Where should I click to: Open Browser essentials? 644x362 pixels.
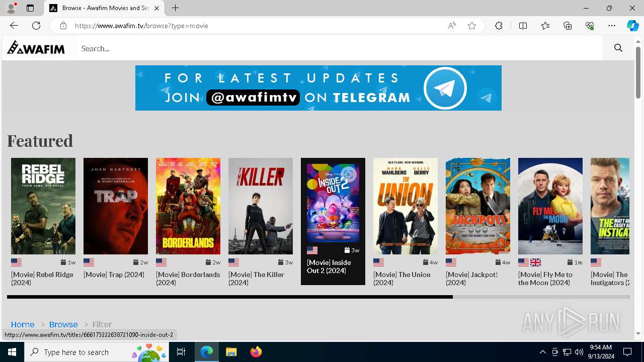point(590,26)
